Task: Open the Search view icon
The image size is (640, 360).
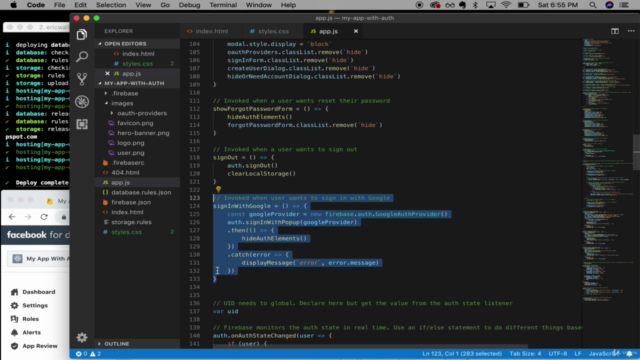Action: [x=82, y=56]
